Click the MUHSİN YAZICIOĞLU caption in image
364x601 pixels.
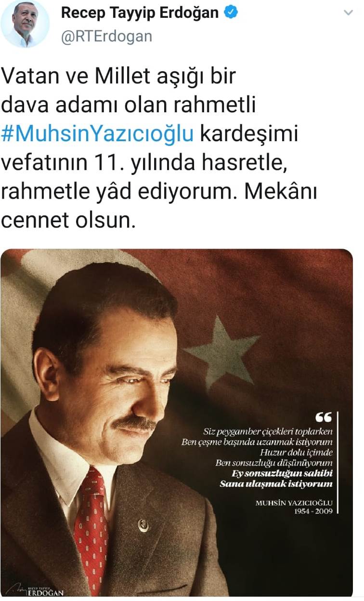coord(294,503)
